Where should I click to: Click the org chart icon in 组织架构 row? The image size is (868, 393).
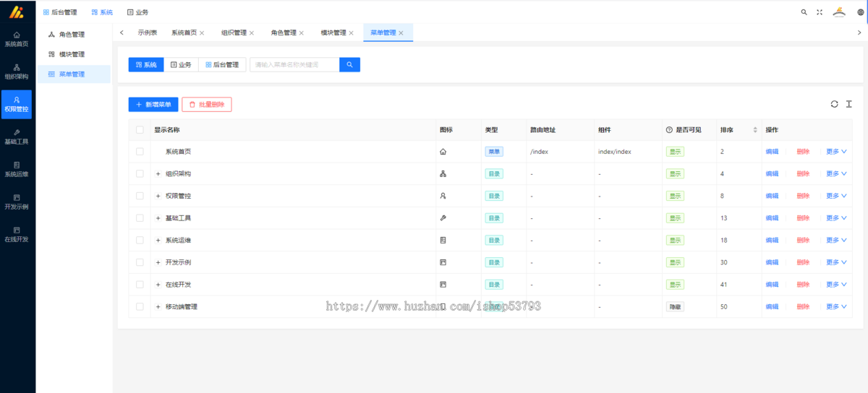tap(443, 173)
